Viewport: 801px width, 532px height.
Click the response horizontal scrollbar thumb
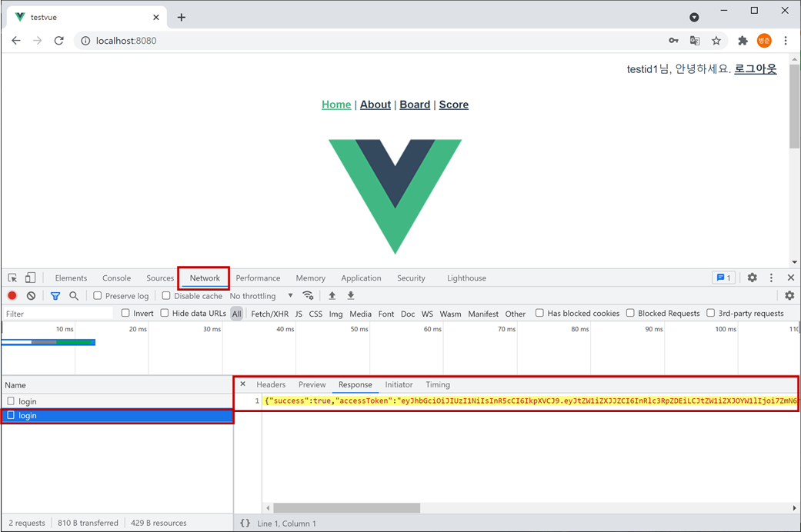pos(346,507)
